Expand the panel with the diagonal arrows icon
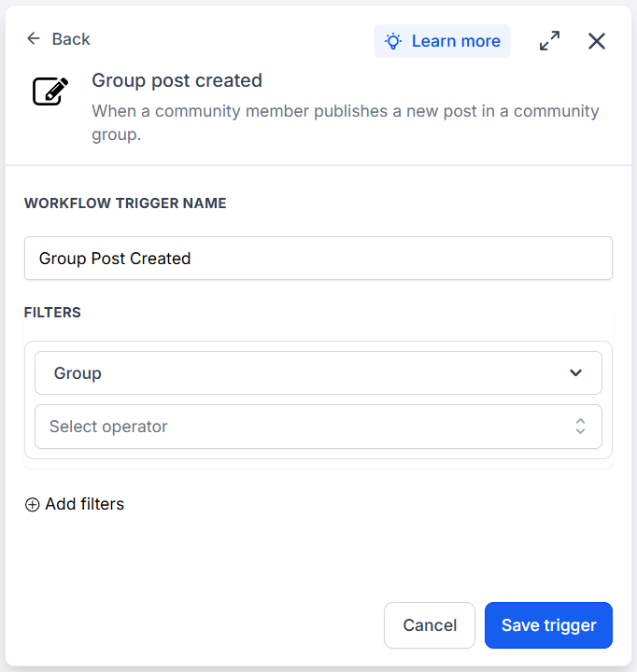This screenshot has width=637, height=672. coord(549,41)
